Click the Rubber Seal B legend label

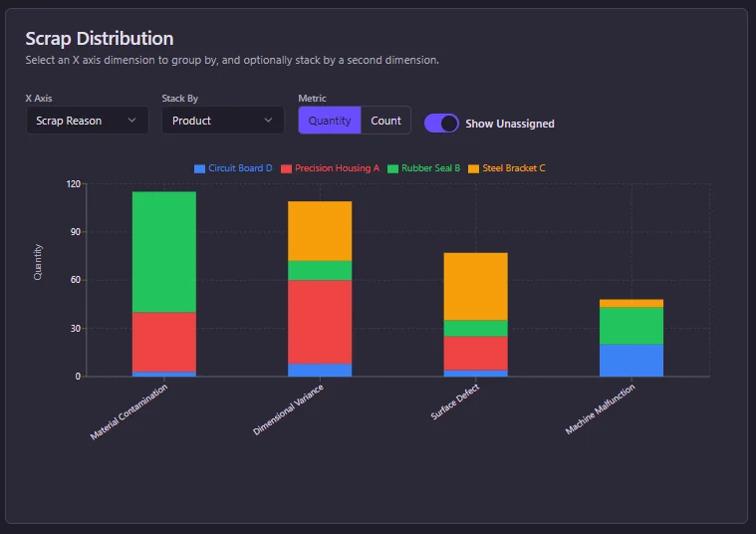(x=430, y=168)
